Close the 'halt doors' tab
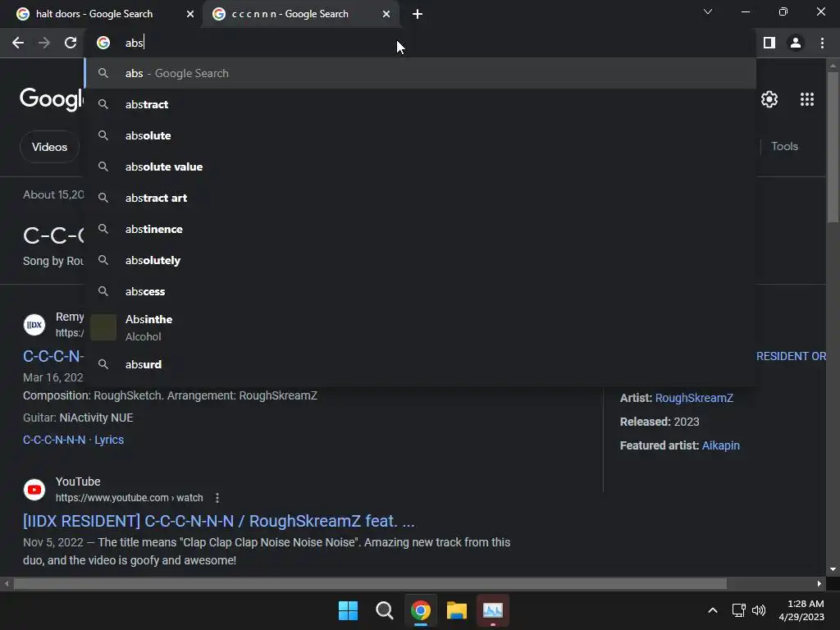 190,15
